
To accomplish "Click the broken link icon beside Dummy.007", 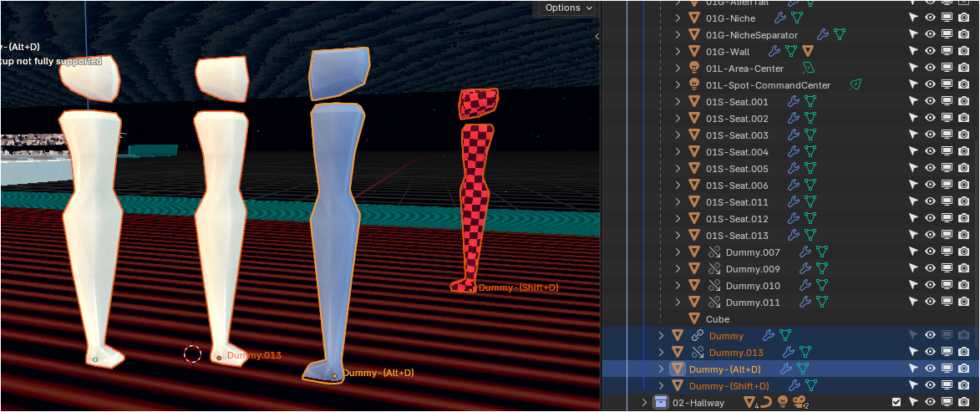I will tap(714, 252).
